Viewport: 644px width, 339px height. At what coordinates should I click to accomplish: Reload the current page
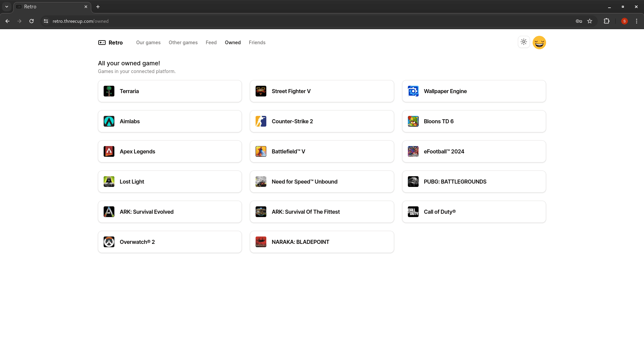pyautogui.click(x=32, y=21)
